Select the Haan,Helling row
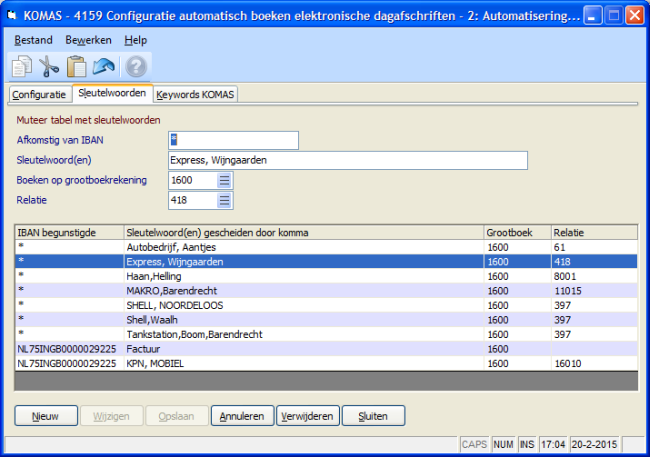Image resolution: width=650 pixels, height=457 pixels. click(326, 276)
